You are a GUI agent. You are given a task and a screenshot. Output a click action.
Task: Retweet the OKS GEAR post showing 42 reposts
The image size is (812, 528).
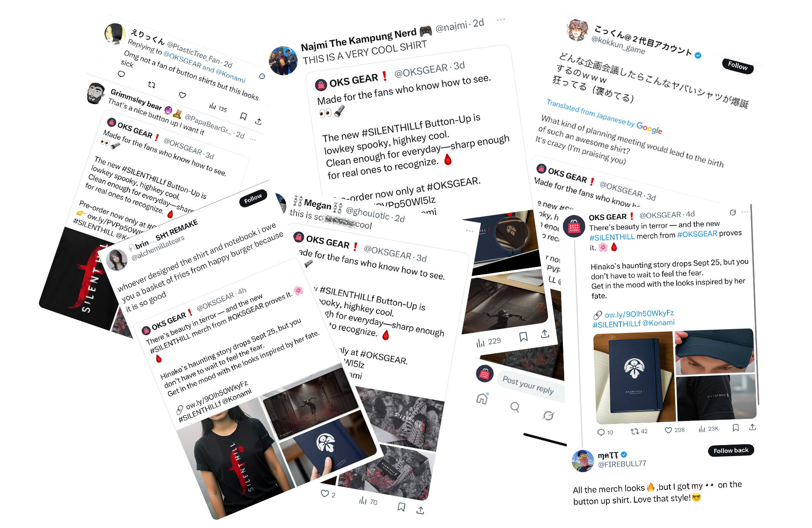click(x=634, y=432)
